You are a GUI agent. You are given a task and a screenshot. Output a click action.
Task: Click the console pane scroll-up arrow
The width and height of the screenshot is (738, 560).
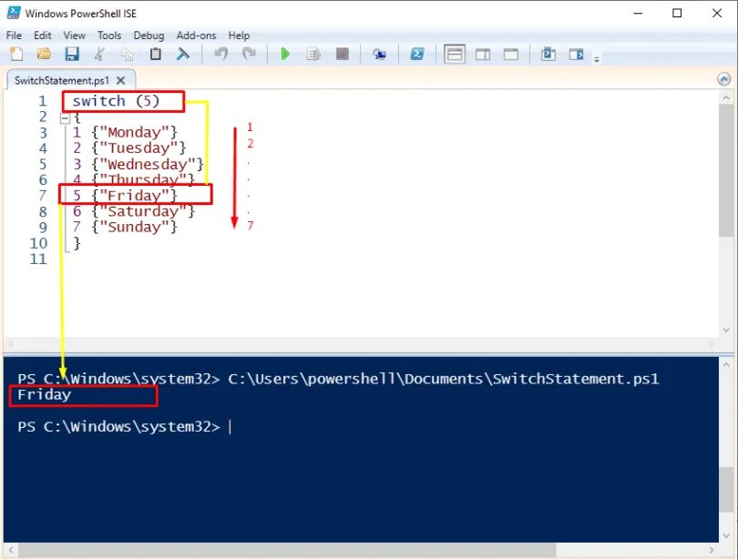coord(726,364)
